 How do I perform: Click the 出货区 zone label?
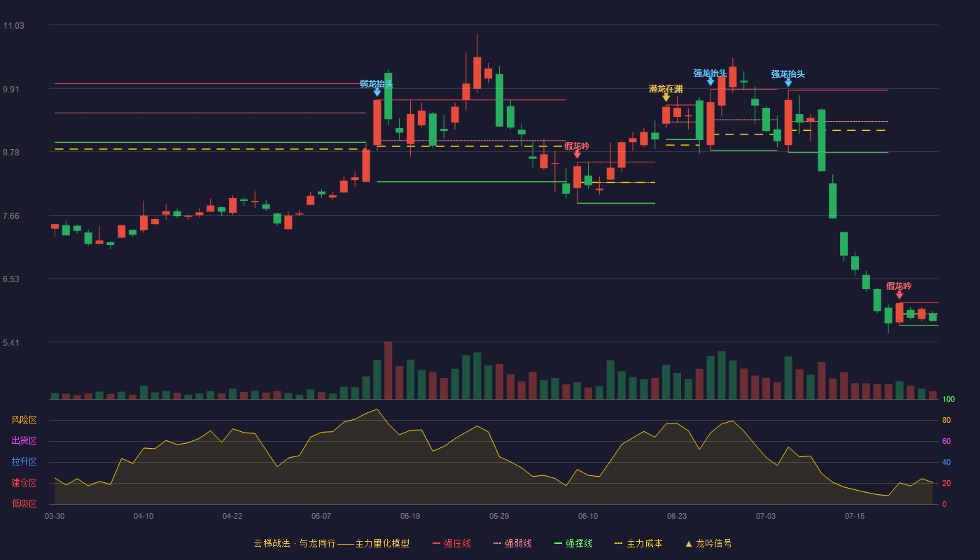coord(24,441)
